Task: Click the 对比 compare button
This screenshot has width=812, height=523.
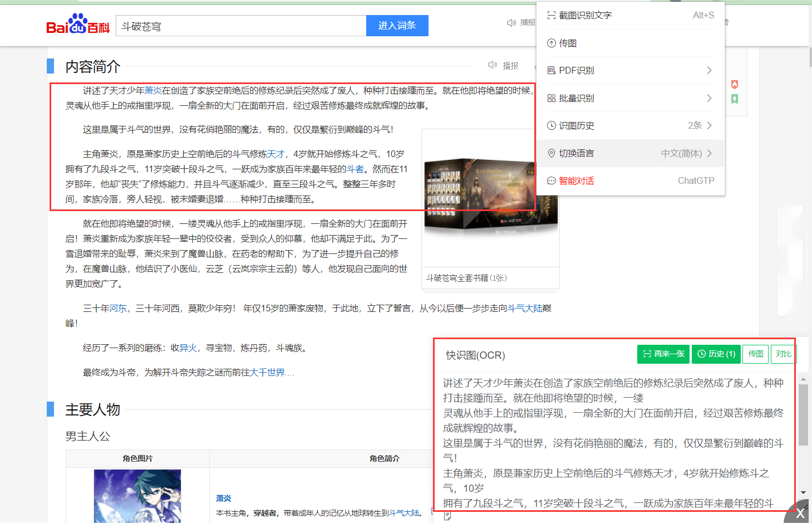Action: pyautogui.click(x=783, y=354)
